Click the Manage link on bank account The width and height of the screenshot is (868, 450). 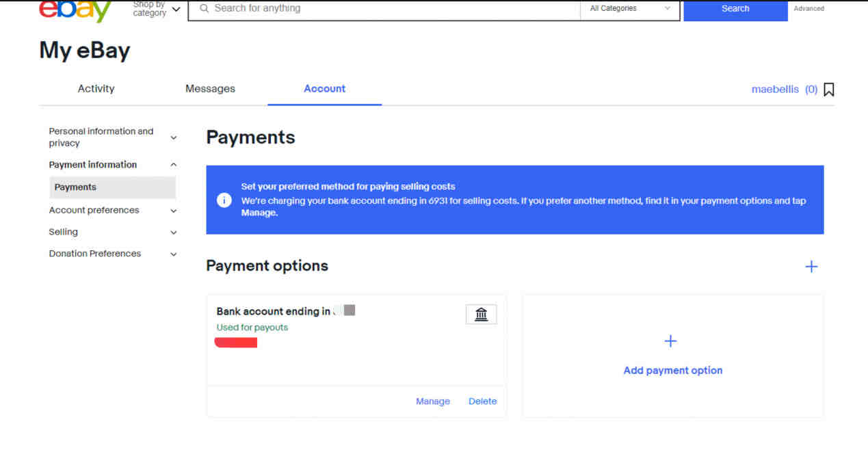point(432,401)
